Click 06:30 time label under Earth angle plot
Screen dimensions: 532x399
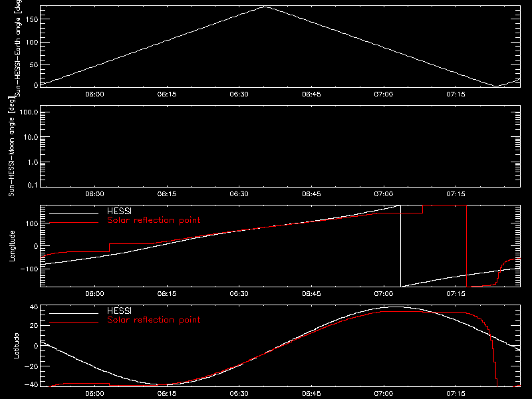pos(239,94)
